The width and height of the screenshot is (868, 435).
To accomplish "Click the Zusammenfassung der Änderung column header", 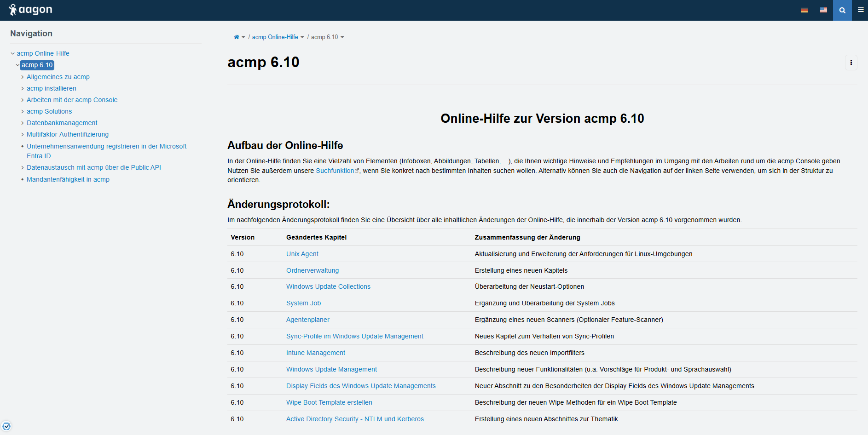I will click(x=527, y=237).
